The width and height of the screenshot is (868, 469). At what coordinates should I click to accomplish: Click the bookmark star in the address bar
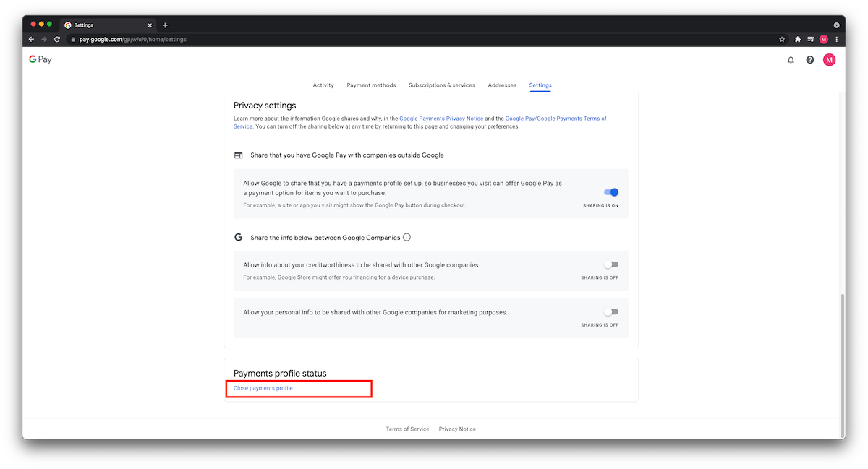pos(781,39)
